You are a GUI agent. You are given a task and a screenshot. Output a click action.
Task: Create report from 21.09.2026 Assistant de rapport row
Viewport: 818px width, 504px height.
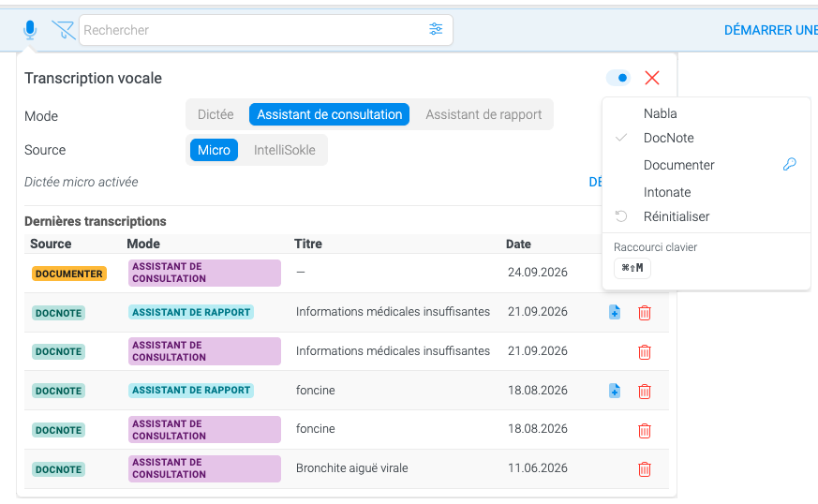tap(615, 312)
